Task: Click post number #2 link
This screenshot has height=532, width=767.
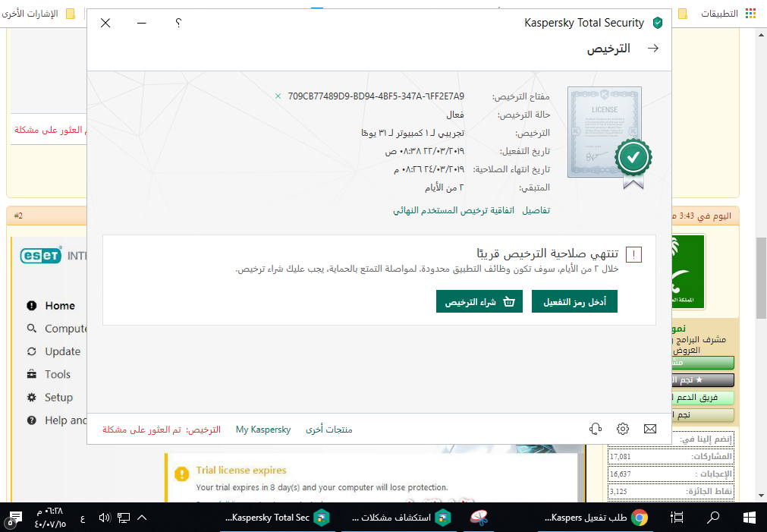Action: pyautogui.click(x=19, y=216)
